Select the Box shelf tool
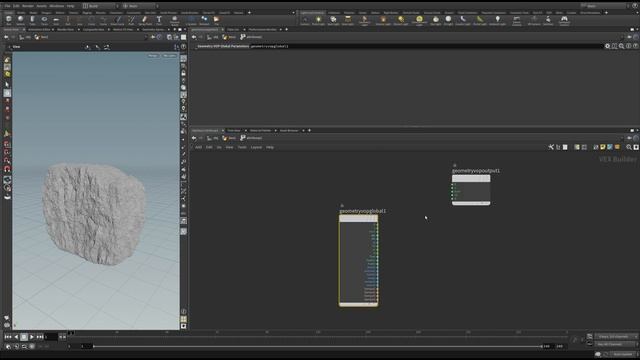The height and width of the screenshot is (360, 640). tap(9, 20)
